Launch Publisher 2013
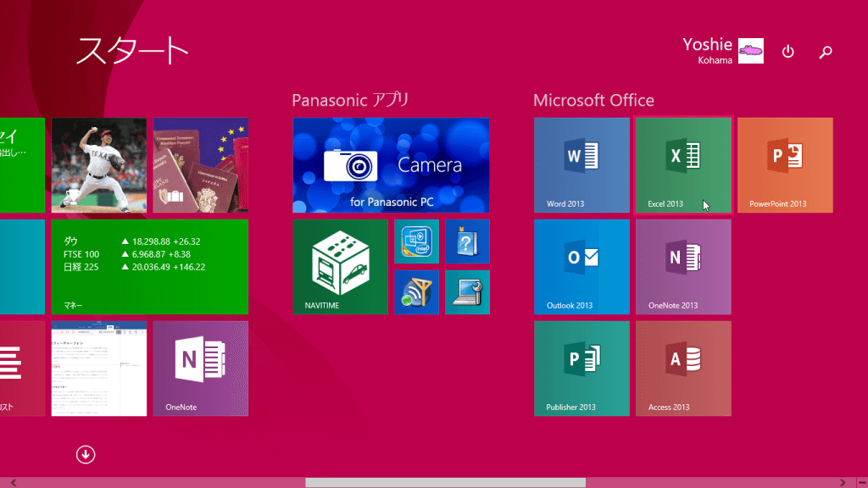The height and width of the screenshot is (488, 868). coord(581,369)
